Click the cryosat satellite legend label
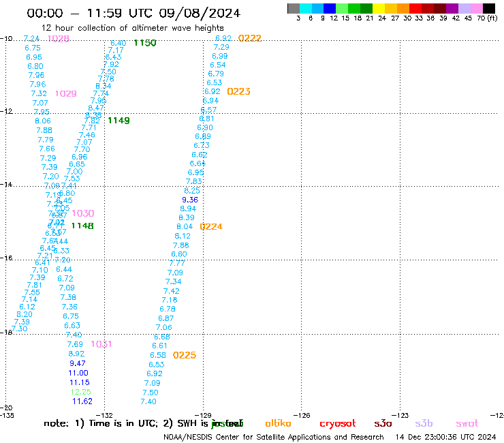Image resolution: width=504 pixels, height=443 pixels. click(338, 424)
